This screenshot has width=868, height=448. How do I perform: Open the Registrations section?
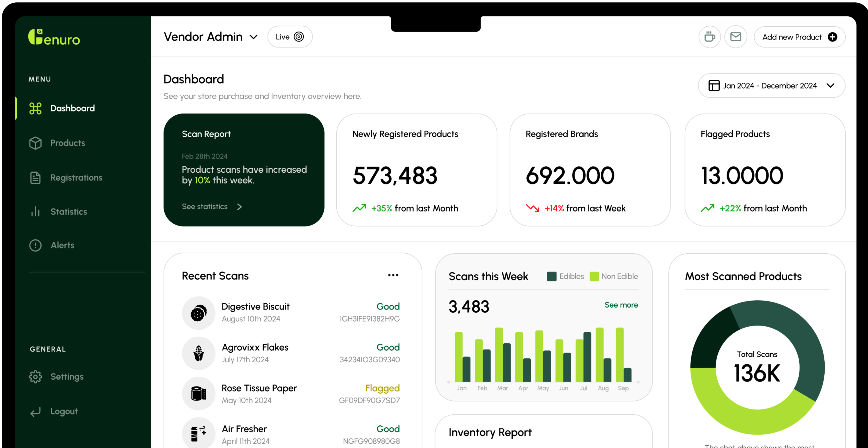tap(76, 178)
